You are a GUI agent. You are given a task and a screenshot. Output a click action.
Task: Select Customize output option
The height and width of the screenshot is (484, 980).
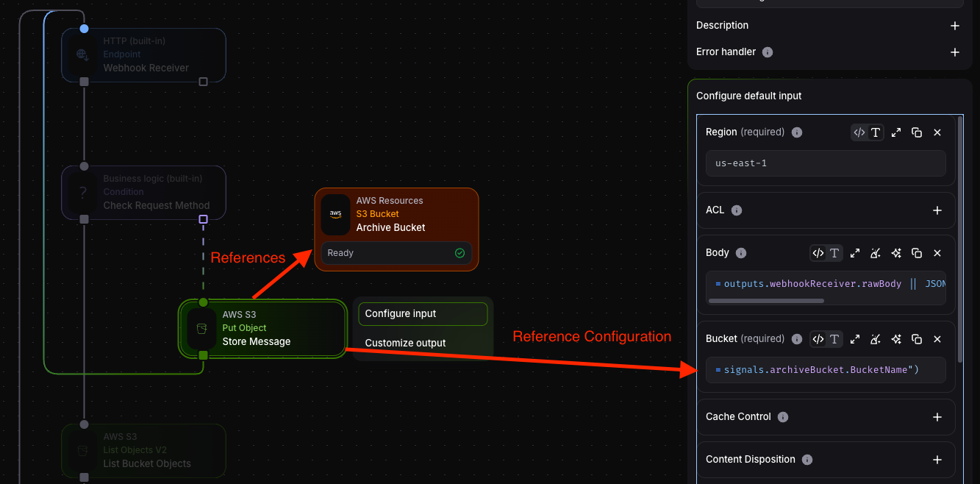(406, 343)
